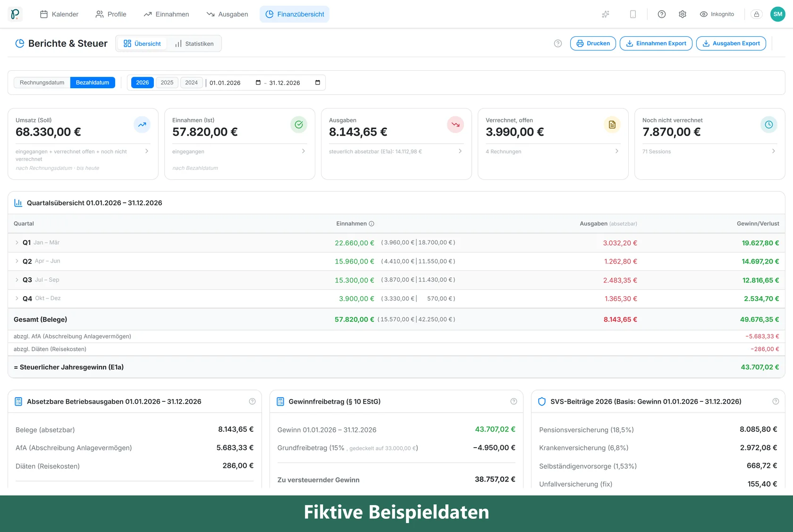This screenshot has width=793, height=532.
Task: Select Bezahldatum filter
Action: (x=93, y=83)
